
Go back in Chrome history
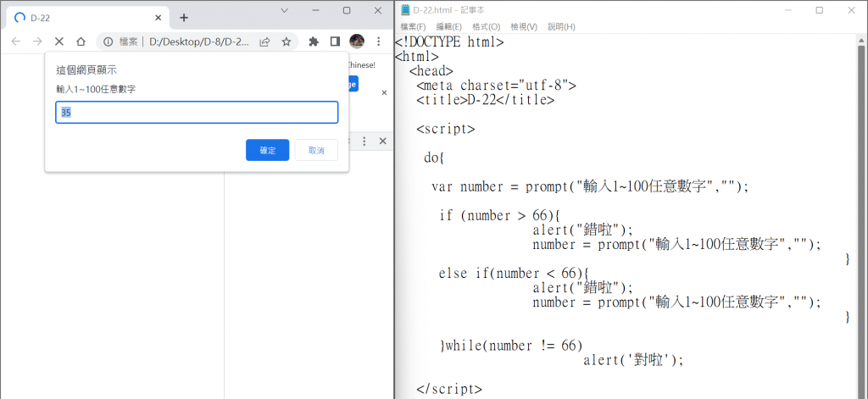16,42
